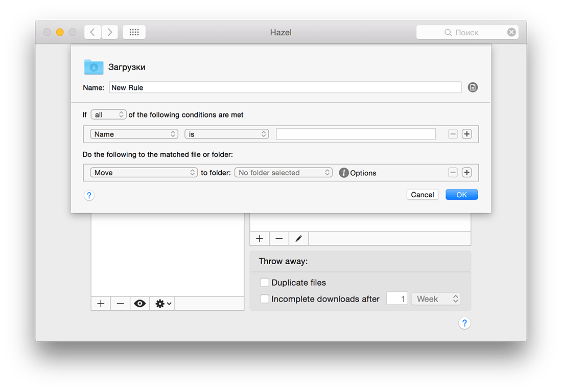
Task: Open the Week period dropdown
Action: pyautogui.click(x=436, y=299)
